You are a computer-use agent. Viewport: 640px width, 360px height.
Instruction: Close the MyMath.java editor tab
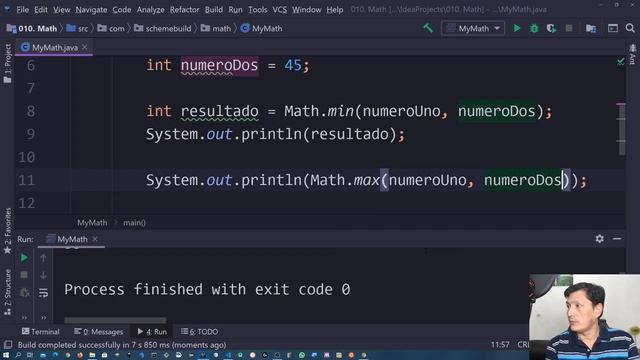pyautogui.click(x=85, y=47)
